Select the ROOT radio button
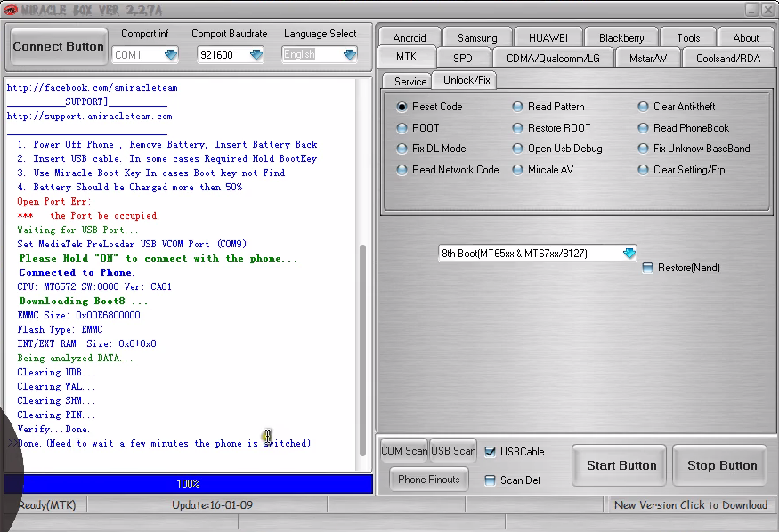This screenshot has height=532, width=779. (402, 128)
